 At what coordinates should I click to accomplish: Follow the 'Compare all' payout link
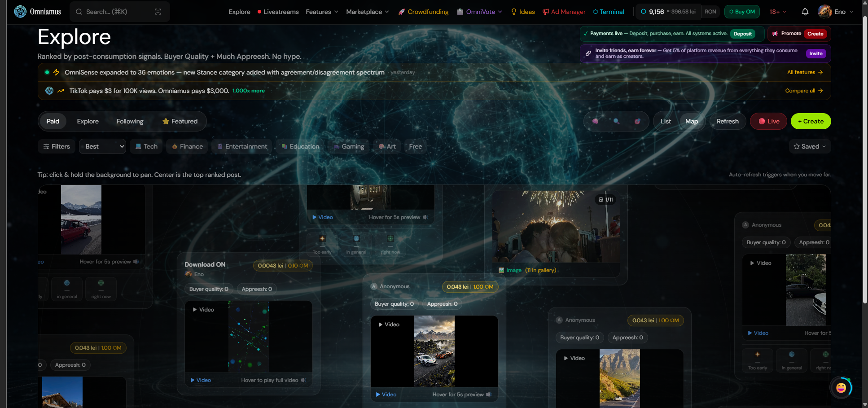click(804, 91)
